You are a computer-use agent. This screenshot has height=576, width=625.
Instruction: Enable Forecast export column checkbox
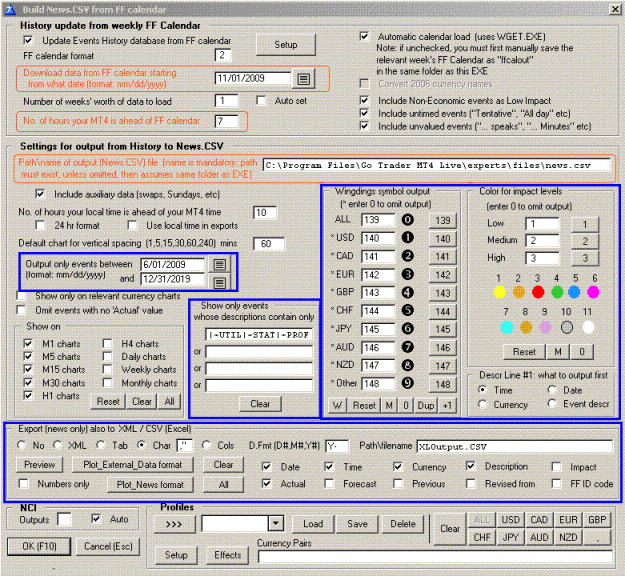click(329, 484)
